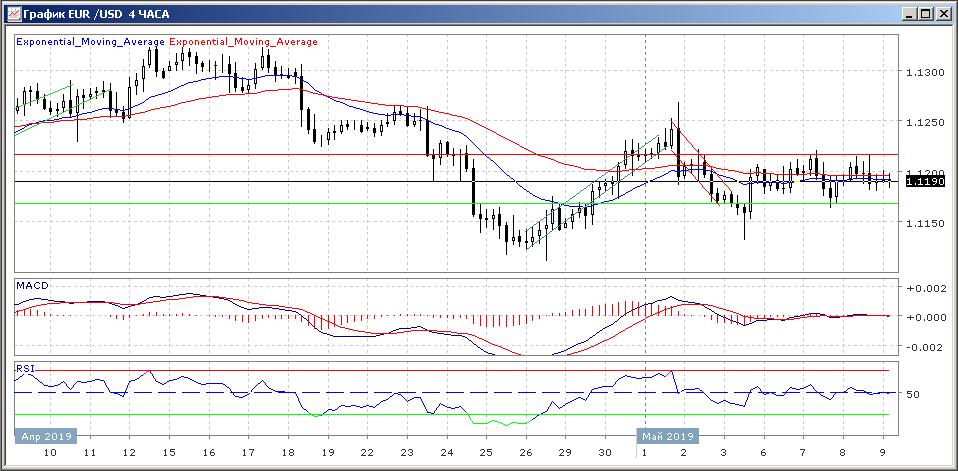This screenshot has width=958, height=471.
Task: Click the RSI indicator panel label
Action: tap(24, 369)
